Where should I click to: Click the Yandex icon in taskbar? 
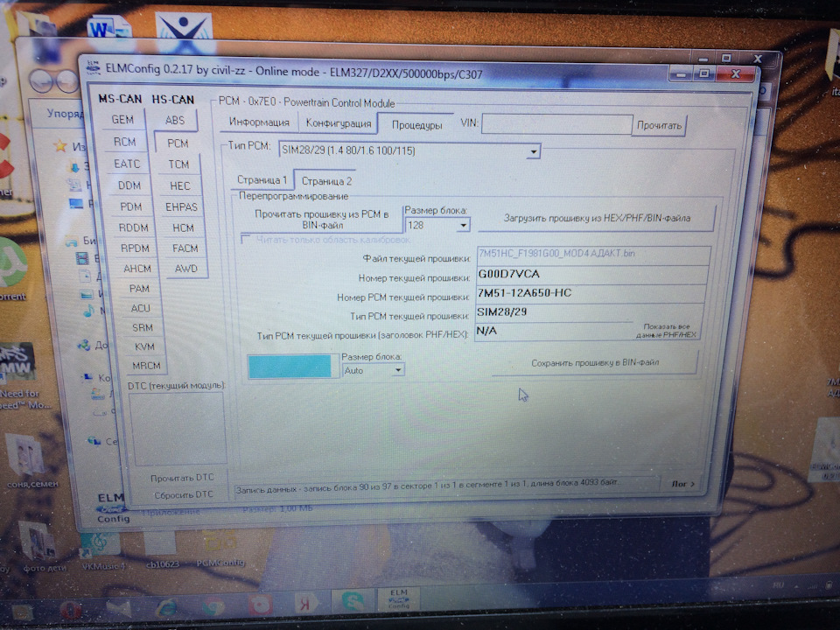[305, 605]
